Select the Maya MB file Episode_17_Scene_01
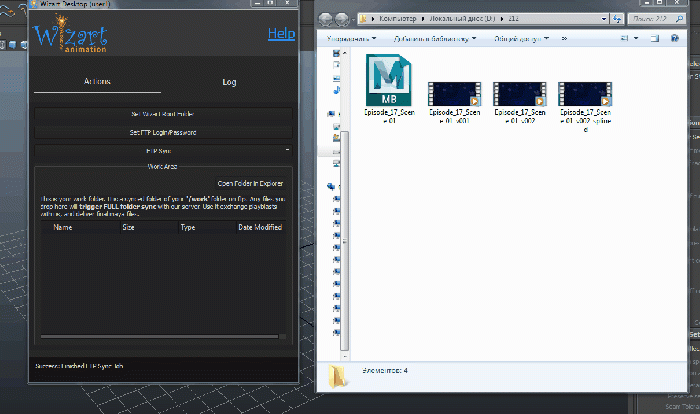 [x=389, y=89]
